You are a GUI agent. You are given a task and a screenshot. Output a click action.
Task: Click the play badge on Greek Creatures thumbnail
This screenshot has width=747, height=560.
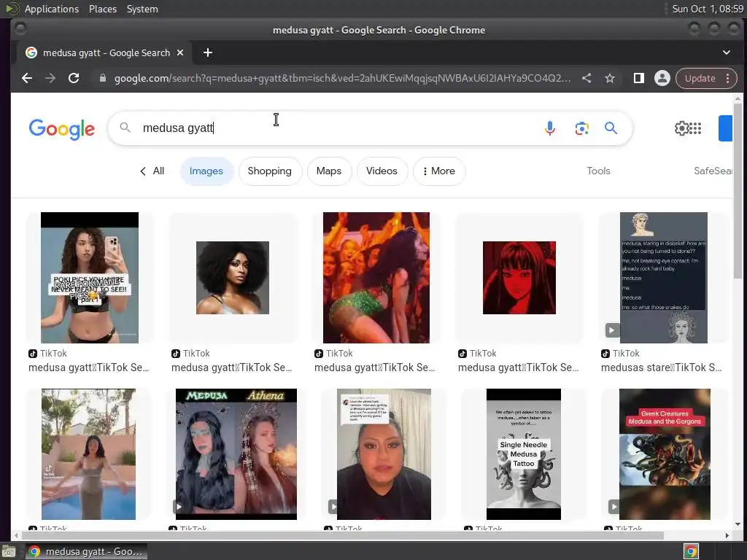(x=614, y=506)
